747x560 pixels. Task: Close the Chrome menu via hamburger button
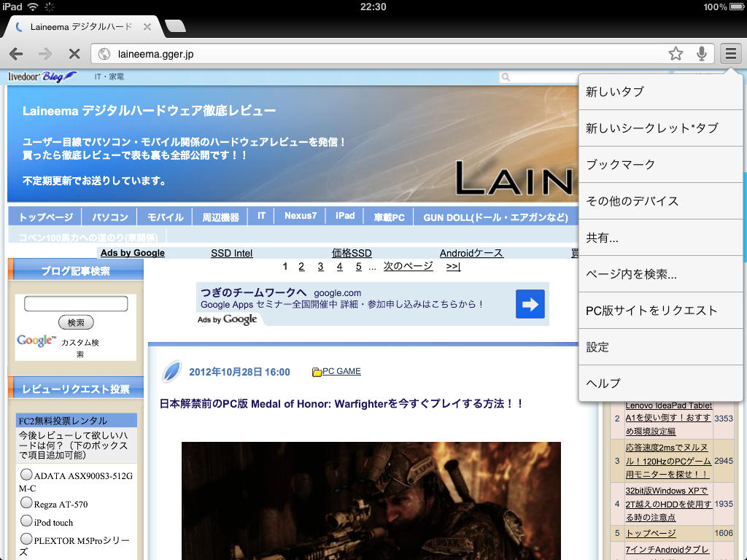pyautogui.click(x=731, y=53)
